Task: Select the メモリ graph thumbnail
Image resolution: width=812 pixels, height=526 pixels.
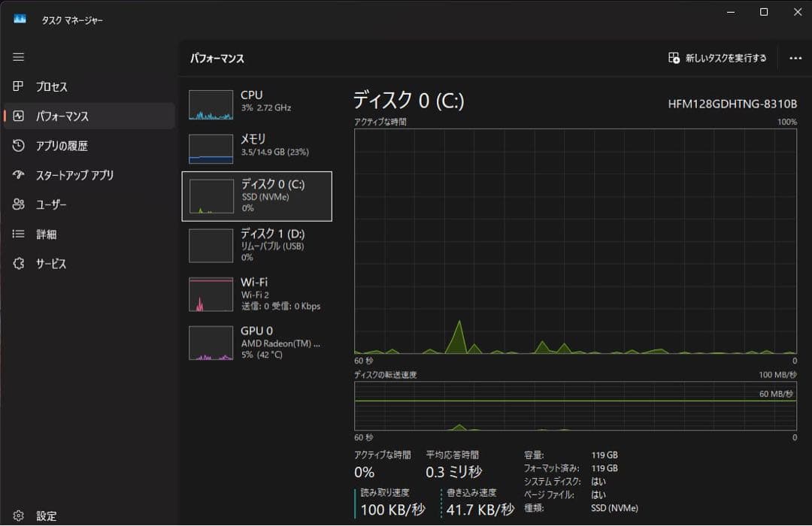Action: [211, 149]
